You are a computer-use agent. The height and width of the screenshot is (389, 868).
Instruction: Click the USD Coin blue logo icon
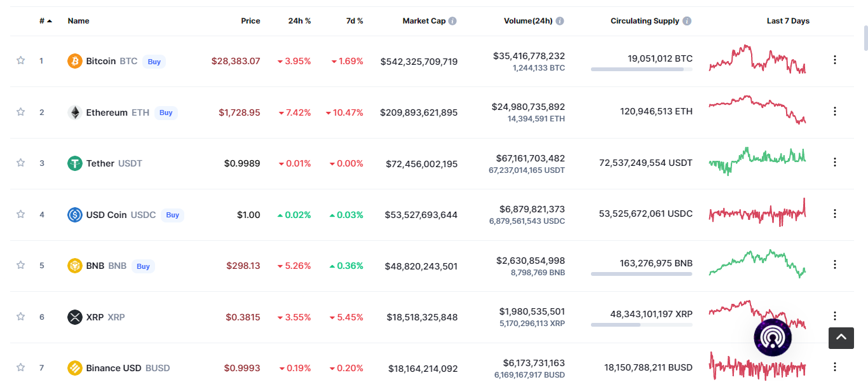tap(75, 215)
